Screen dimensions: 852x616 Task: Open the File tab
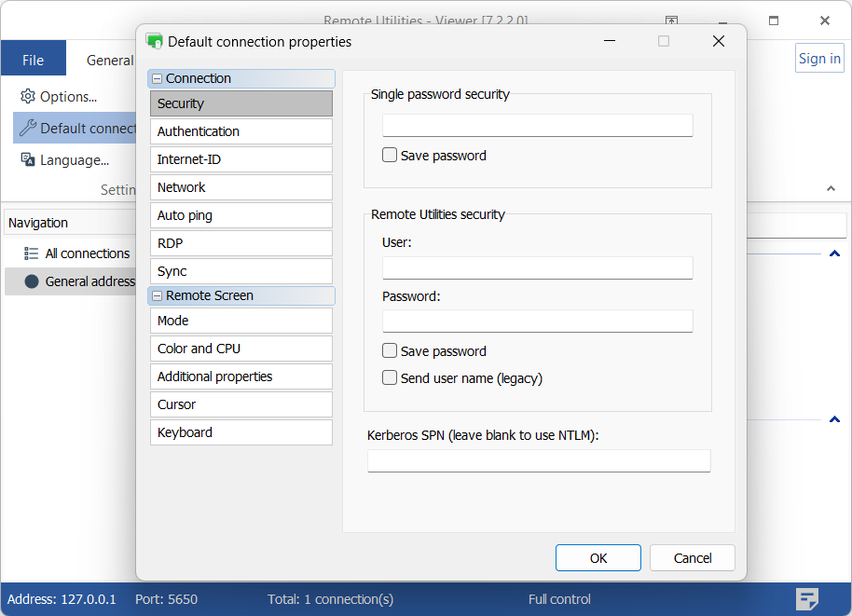33,60
